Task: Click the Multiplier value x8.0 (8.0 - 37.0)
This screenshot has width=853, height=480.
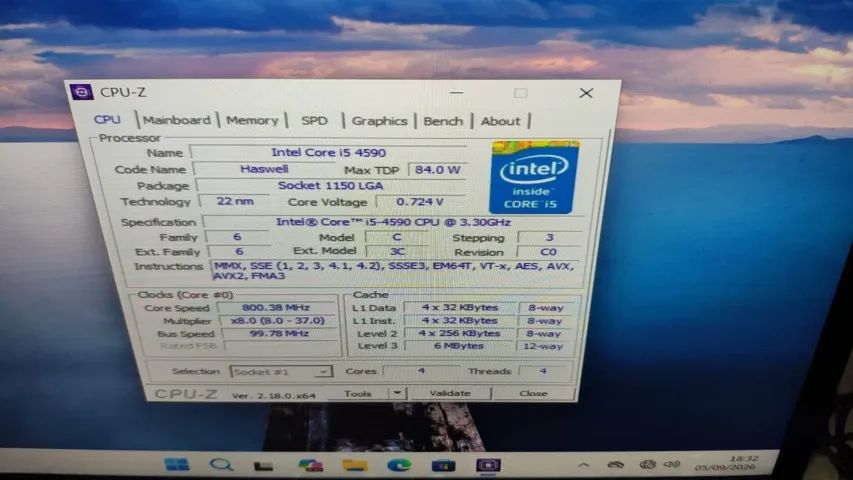Action: [277, 321]
